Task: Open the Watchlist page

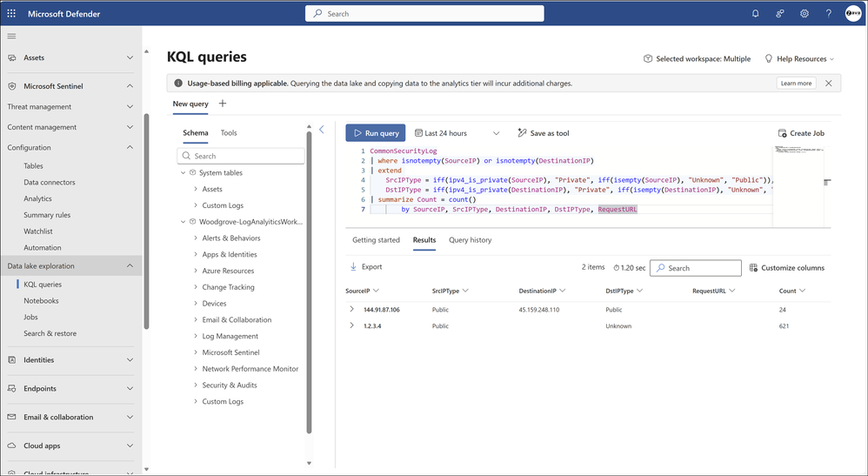Action: (x=38, y=231)
